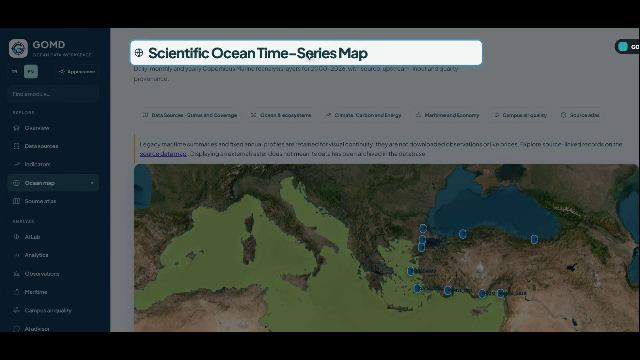Open the Source atlas tab
This screenshot has height=360, width=640.
(580, 115)
